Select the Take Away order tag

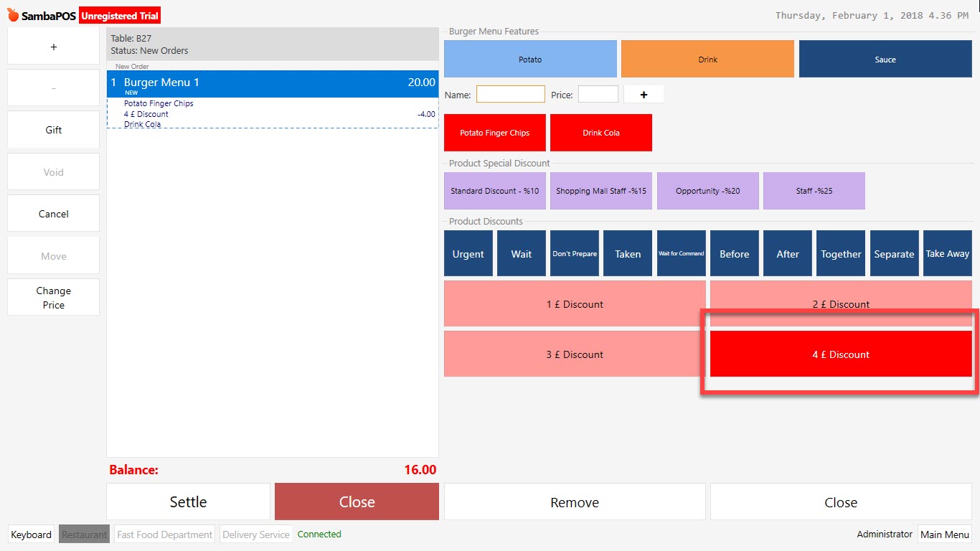(947, 253)
